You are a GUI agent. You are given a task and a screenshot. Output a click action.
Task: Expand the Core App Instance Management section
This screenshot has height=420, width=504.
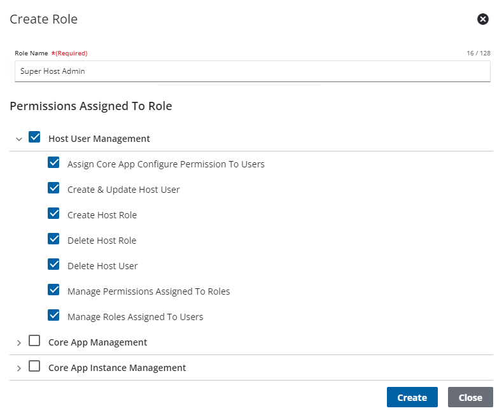point(19,368)
